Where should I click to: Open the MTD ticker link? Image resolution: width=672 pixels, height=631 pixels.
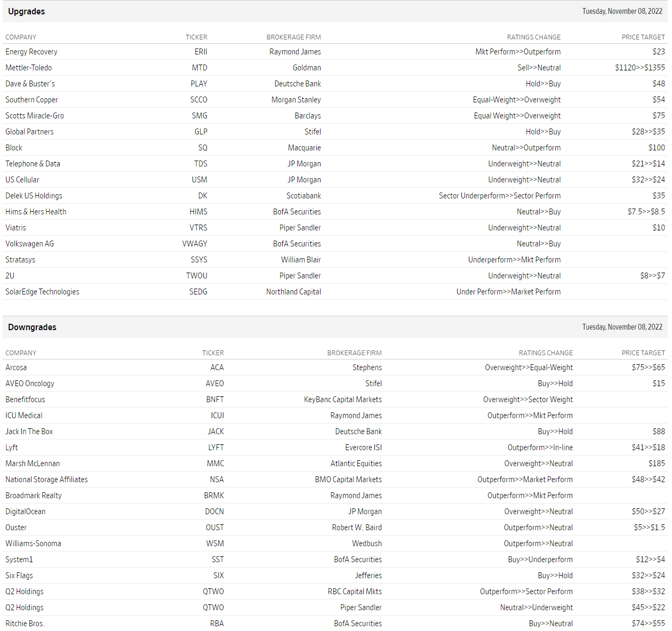199,68
